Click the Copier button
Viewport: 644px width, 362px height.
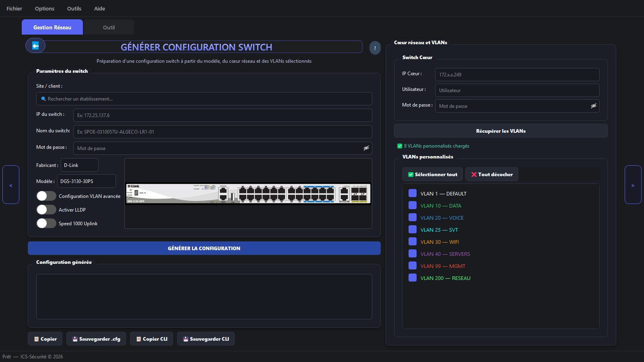45,339
